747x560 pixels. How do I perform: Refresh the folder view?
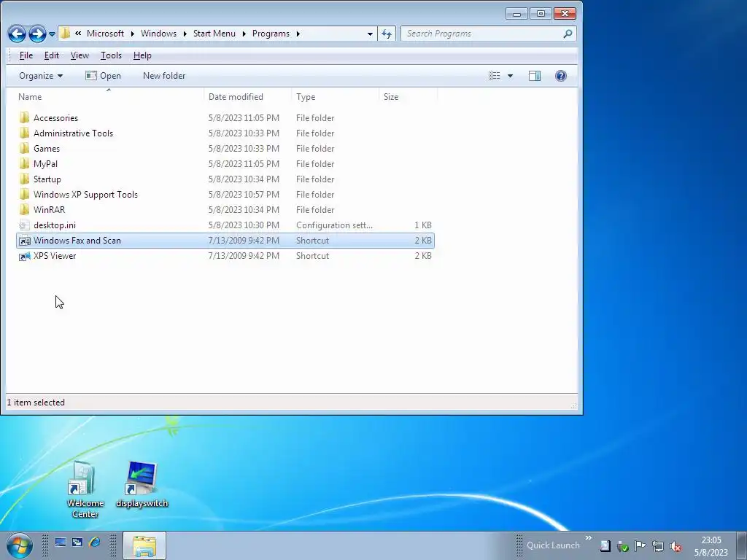(x=387, y=34)
